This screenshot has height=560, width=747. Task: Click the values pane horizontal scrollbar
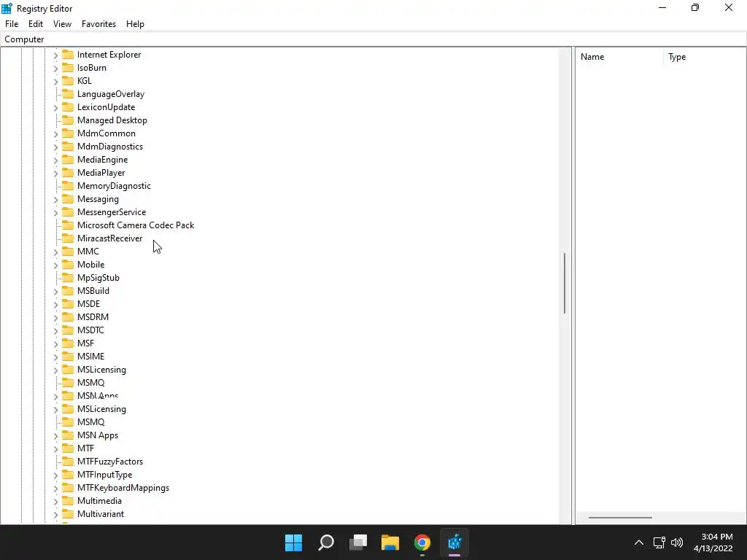pos(620,518)
